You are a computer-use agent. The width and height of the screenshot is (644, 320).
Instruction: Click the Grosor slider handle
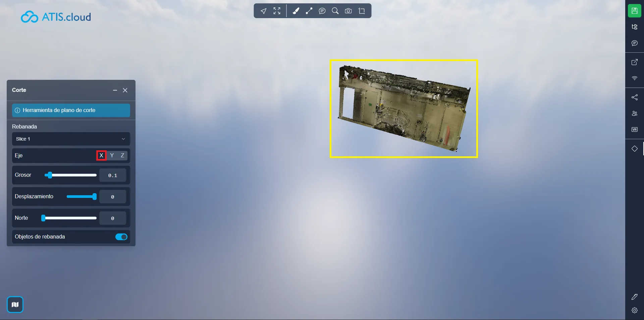[50, 175]
